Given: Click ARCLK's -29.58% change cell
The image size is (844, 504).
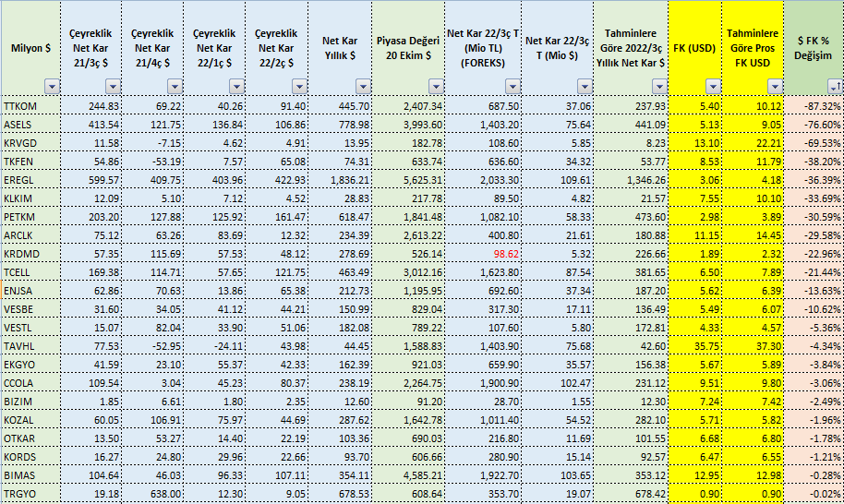Looking at the screenshot, I should coord(814,235).
